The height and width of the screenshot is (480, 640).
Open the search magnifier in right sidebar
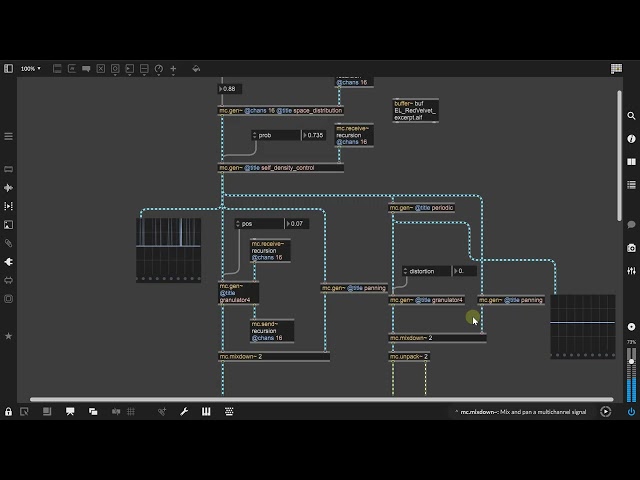[631, 116]
